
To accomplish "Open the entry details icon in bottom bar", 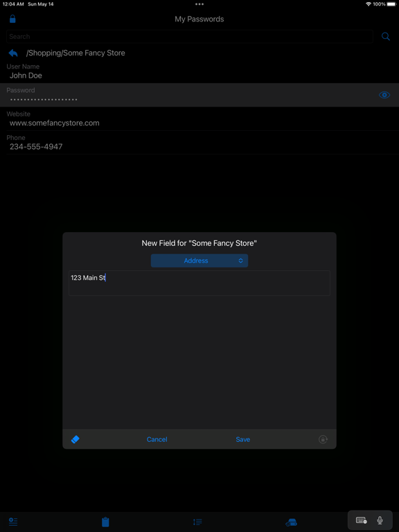I will tap(13, 522).
